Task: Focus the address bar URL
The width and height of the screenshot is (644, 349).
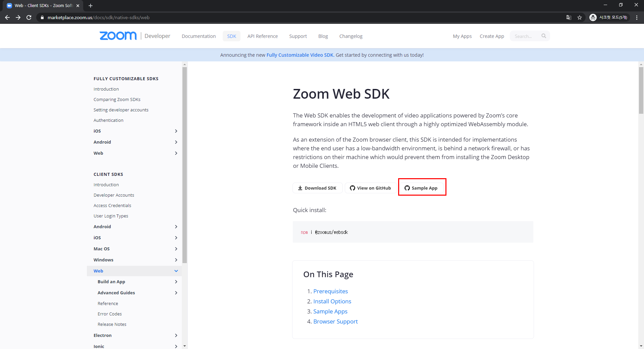Action: click(98, 17)
